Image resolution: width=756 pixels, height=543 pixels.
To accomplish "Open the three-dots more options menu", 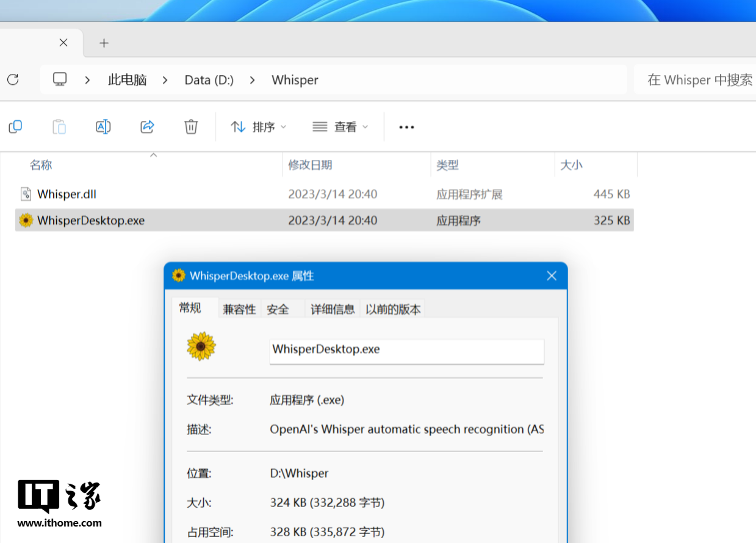I will click(x=406, y=127).
